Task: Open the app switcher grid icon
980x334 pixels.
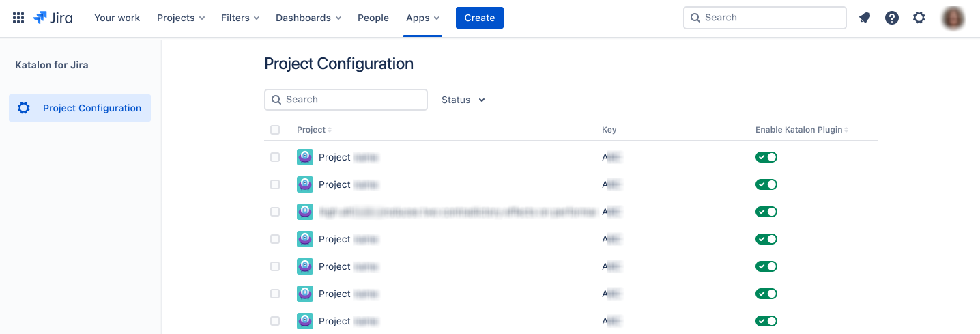Action: click(18, 18)
